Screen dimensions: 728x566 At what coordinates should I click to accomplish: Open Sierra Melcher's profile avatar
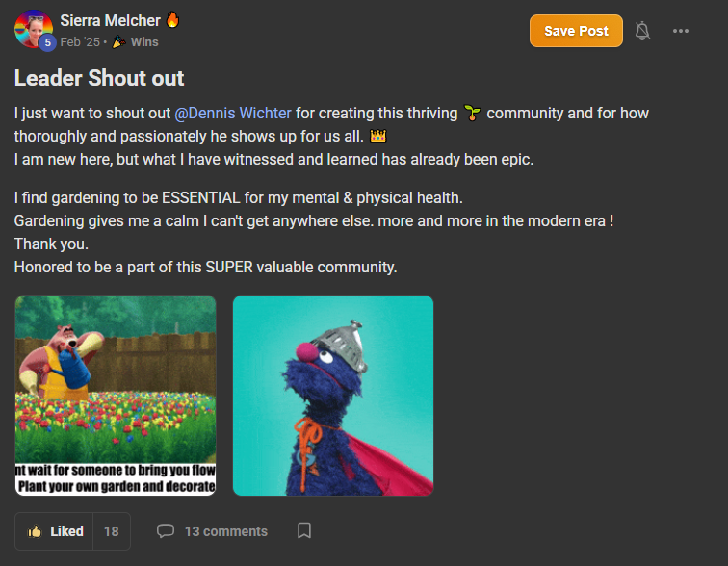pyautogui.click(x=33, y=29)
